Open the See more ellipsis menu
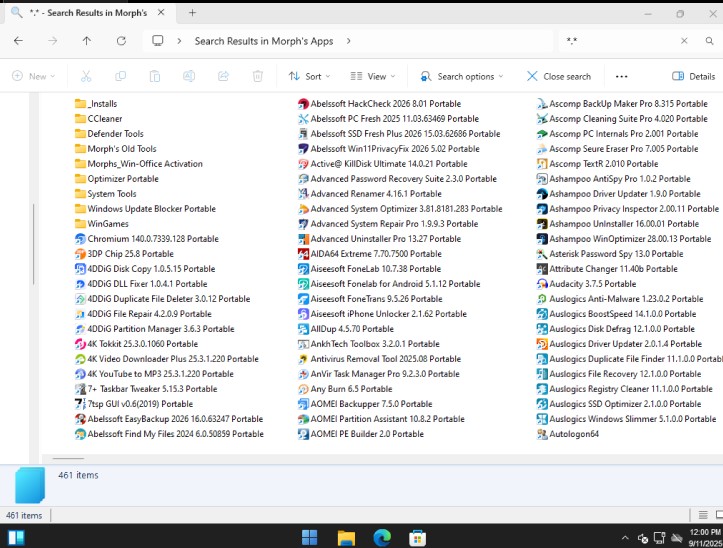This screenshot has height=548, width=723. coord(622,77)
